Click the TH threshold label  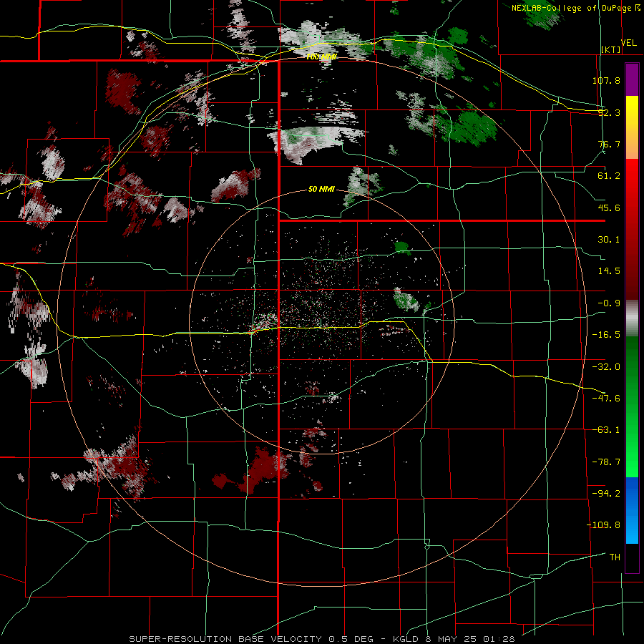click(615, 557)
